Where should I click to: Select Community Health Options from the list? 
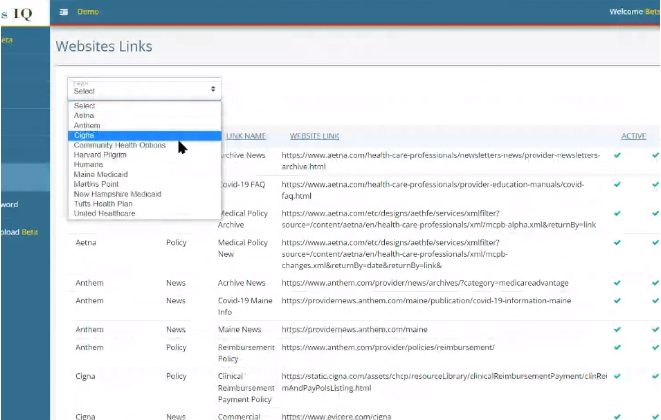pyautogui.click(x=120, y=145)
